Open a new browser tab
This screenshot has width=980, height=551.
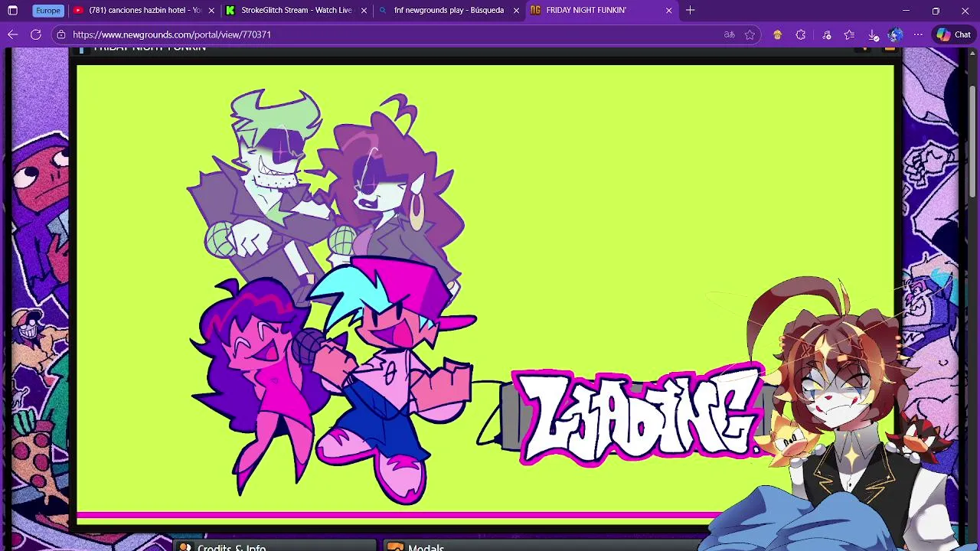[x=691, y=11]
